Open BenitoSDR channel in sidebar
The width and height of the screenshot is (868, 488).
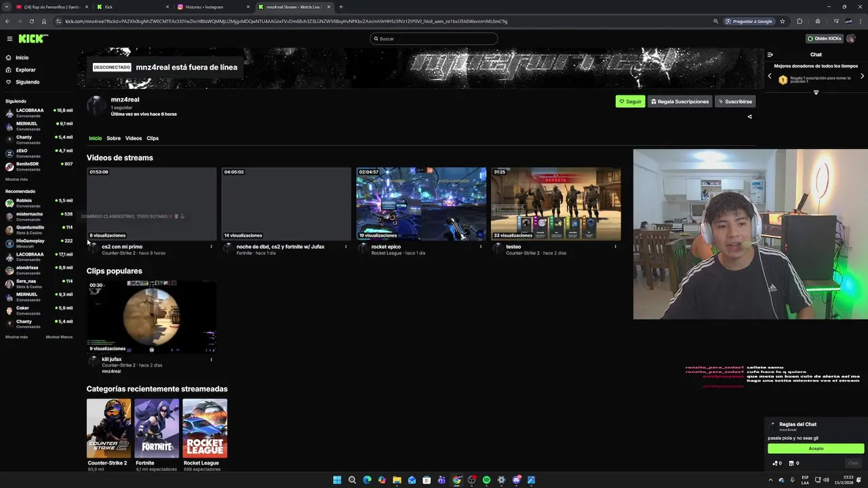click(39, 167)
